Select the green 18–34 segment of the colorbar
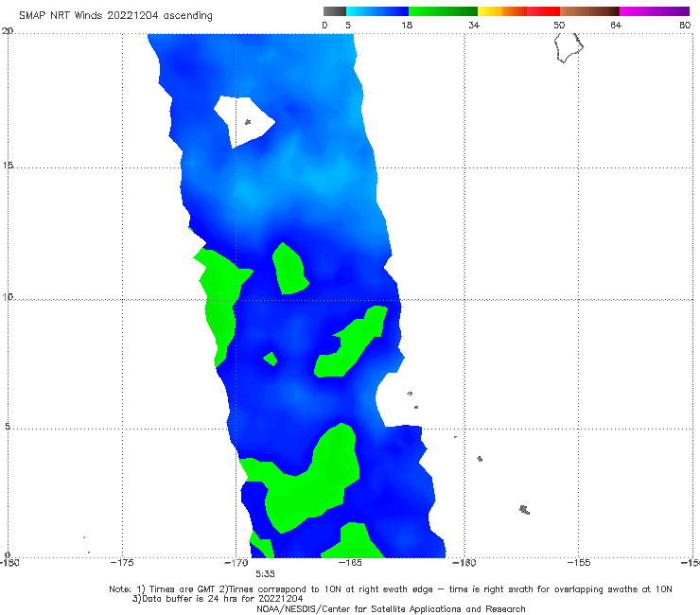700x615 pixels. 443,11
